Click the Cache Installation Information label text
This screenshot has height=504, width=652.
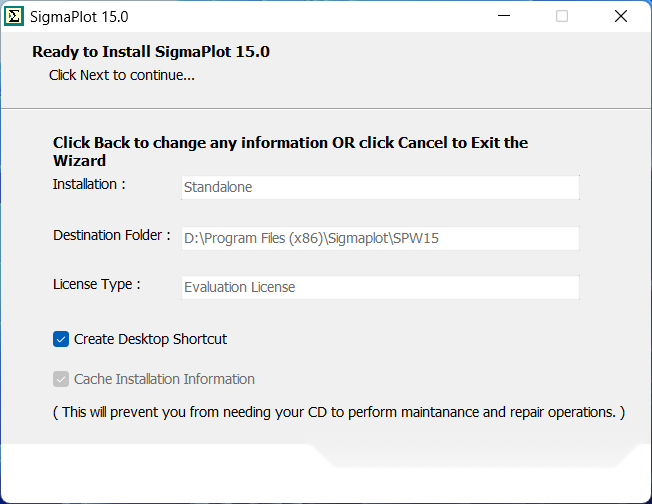[x=164, y=379]
